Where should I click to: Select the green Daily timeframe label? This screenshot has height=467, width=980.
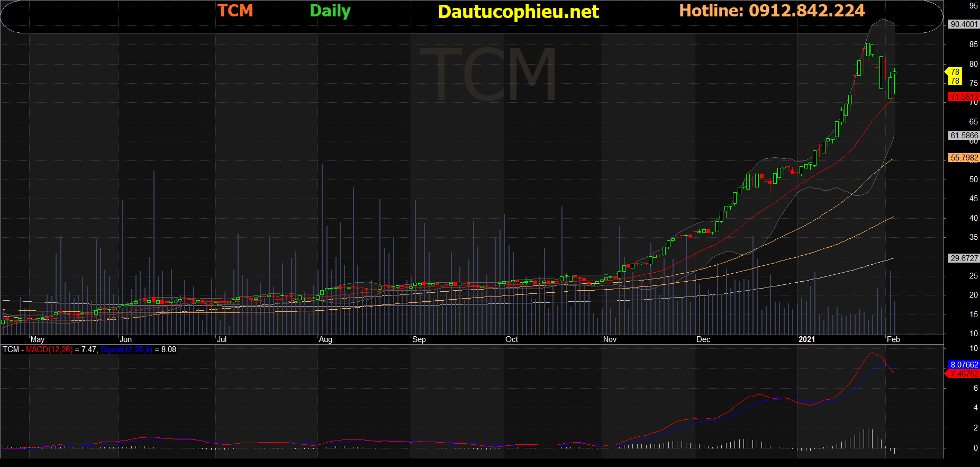tap(330, 11)
